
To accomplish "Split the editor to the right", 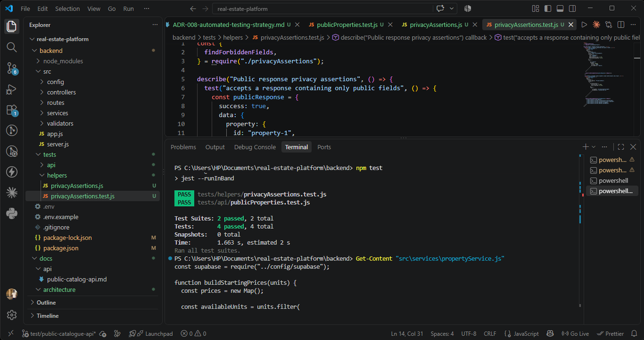I will point(621,25).
